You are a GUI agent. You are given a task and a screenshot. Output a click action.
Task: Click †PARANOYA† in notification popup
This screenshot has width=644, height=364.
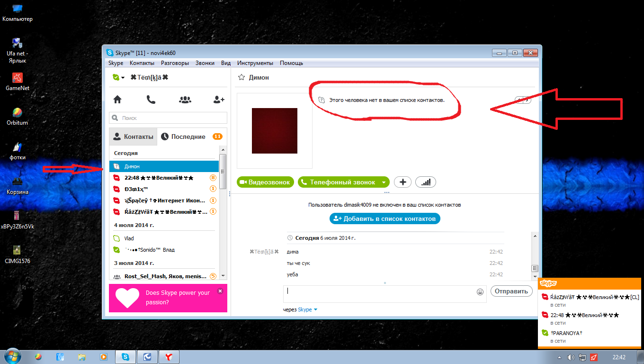point(566,333)
